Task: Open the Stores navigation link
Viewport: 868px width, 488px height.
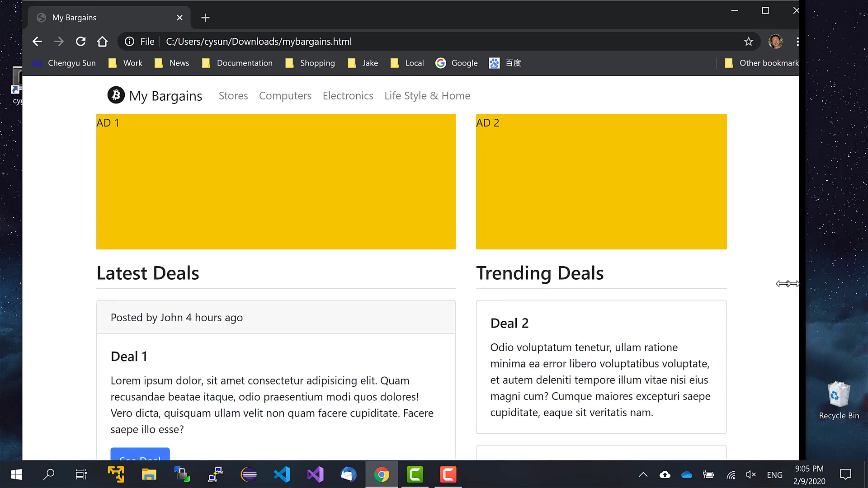Action: tap(233, 96)
